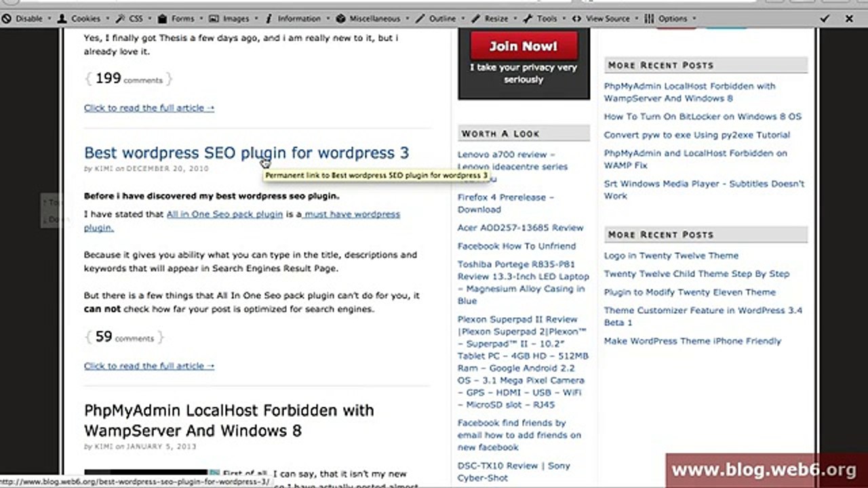Expand the Miscellaneous toolbar dropdown
The image size is (868, 488).
point(372,19)
